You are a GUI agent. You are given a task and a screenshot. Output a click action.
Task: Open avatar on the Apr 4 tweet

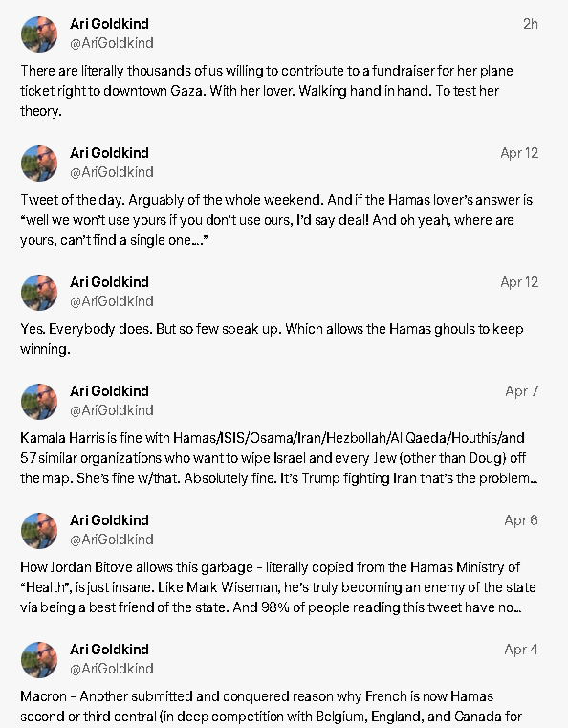click(39, 659)
